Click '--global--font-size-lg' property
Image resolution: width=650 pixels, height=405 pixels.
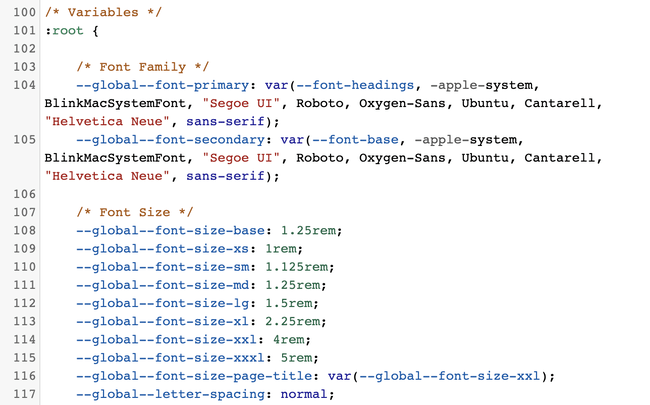click(x=162, y=303)
